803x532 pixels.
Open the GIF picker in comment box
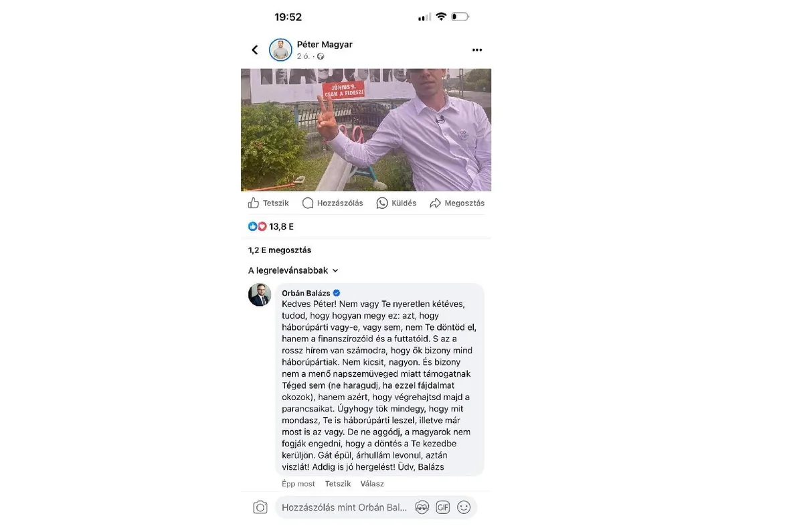tap(443, 507)
